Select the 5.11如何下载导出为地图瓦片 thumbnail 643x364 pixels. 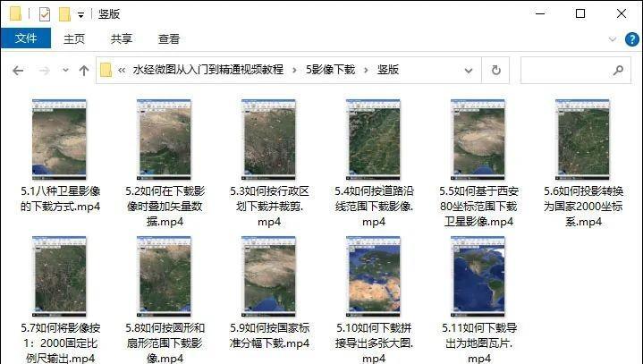tap(478, 276)
